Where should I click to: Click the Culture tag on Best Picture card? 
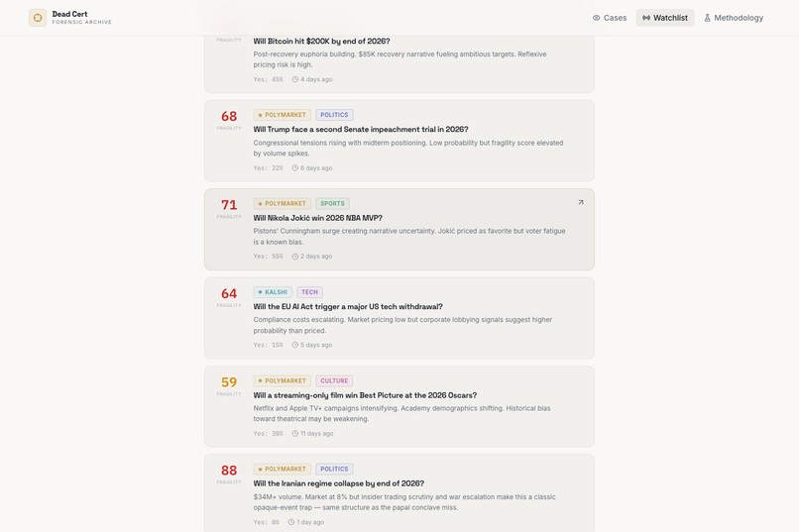[x=334, y=380]
